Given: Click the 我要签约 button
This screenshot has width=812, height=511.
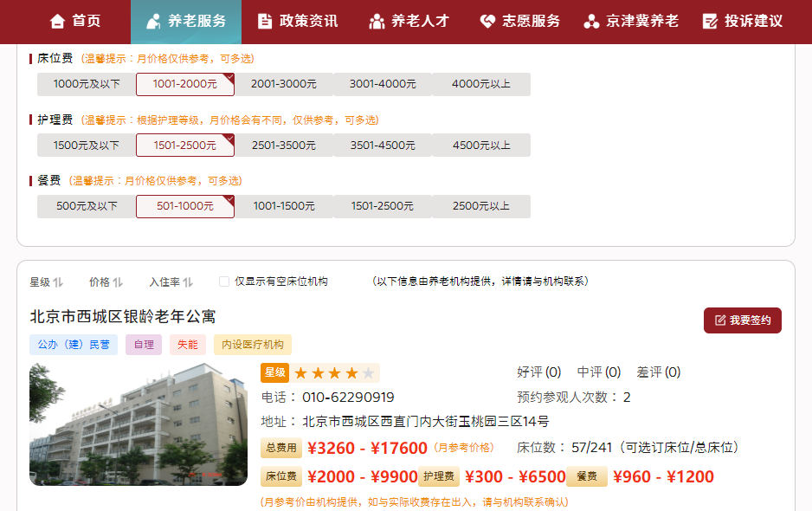Looking at the screenshot, I should tap(742, 320).
